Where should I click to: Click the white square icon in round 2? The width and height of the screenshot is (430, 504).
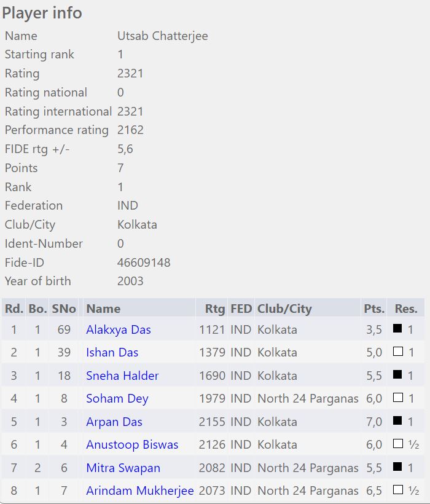(x=397, y=352)
